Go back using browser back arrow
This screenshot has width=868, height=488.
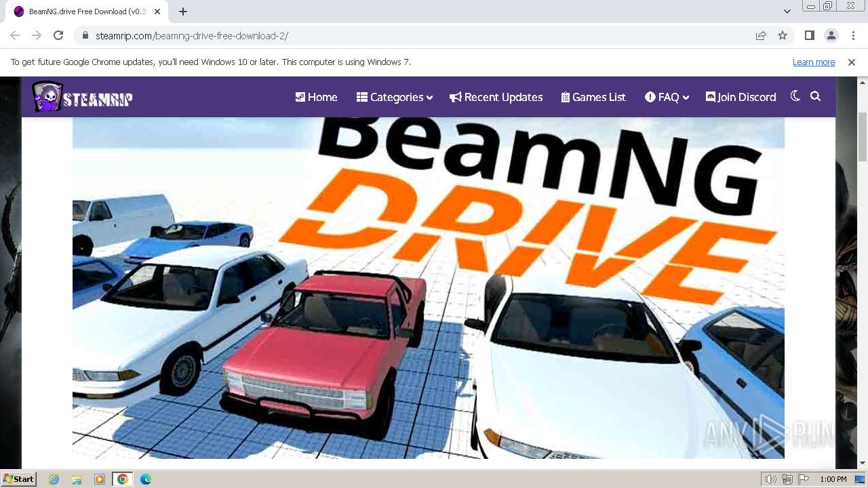point(15,35)
